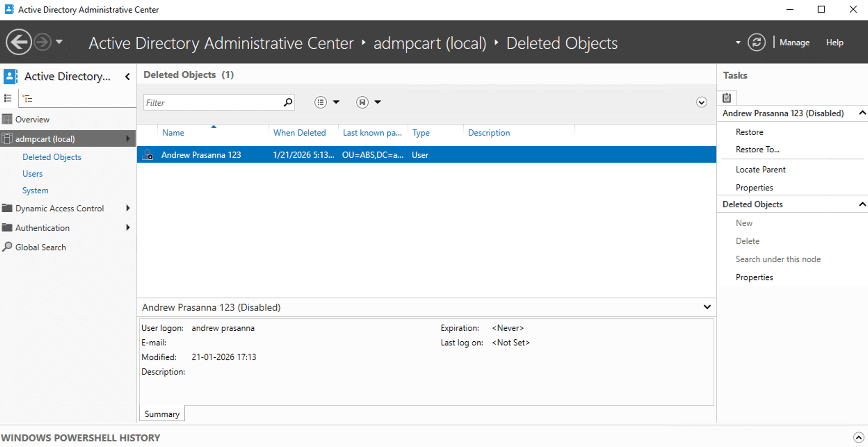This screenshot has height=447, width=868.
Task: Click the save query floppy disk icon
Action: [362, 102]
